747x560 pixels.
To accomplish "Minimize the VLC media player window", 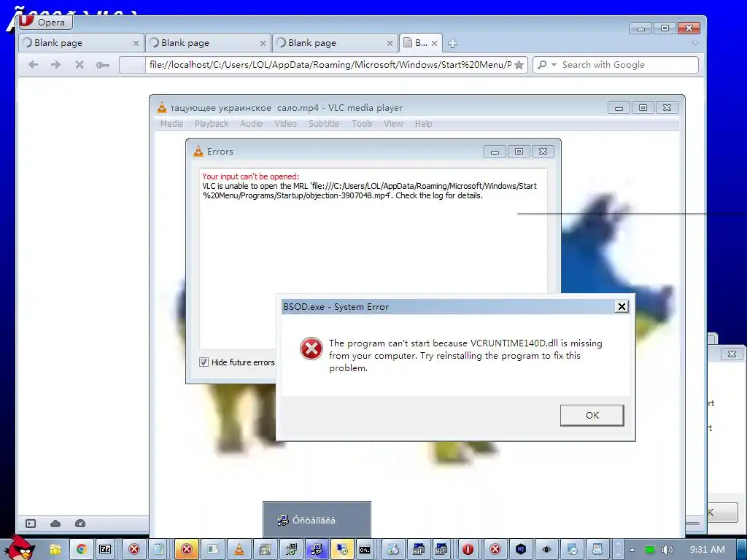I will tap(619, 108).
